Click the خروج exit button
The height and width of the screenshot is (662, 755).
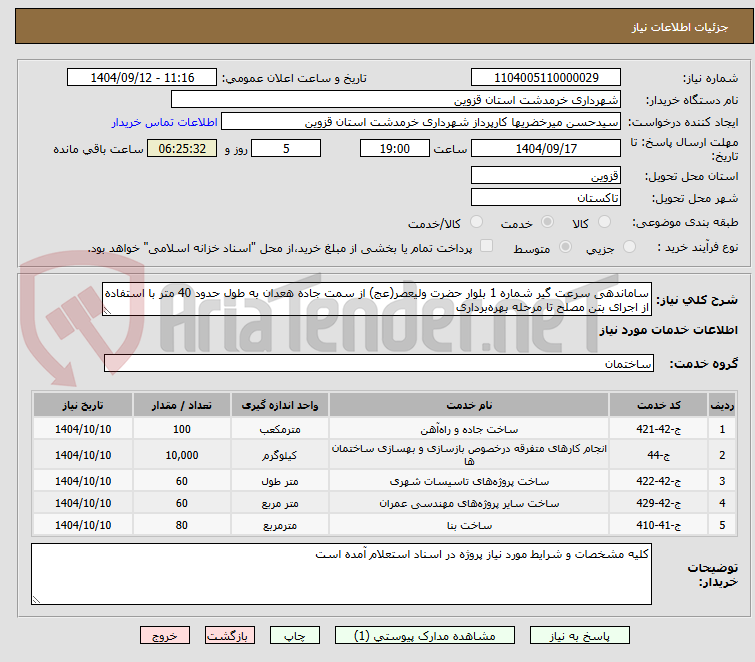tap(165, 636)
